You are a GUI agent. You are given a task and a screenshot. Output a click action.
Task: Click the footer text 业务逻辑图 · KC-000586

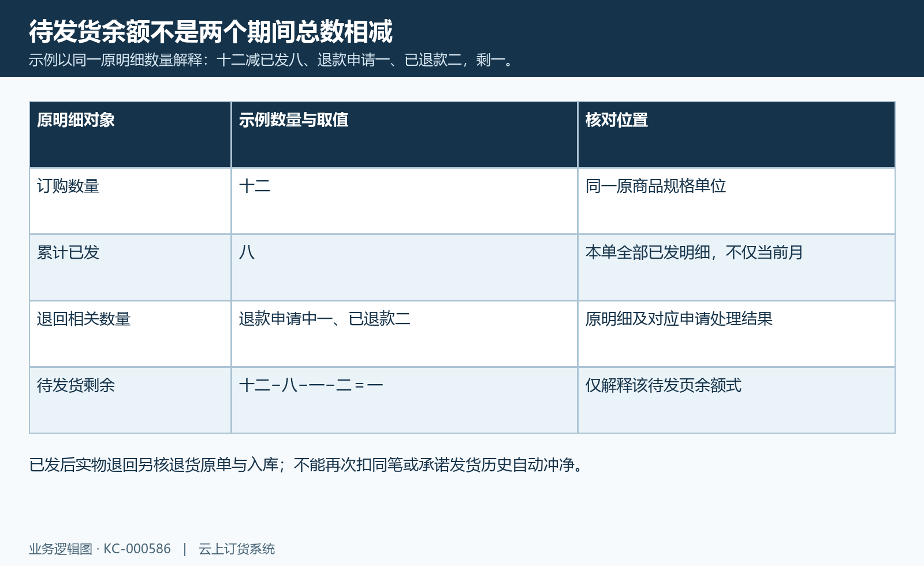pos(100,549)
